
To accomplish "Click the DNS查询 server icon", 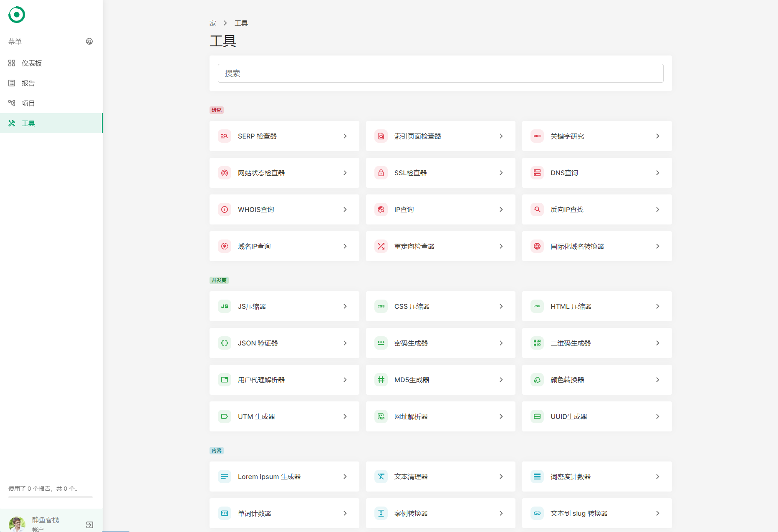I will (x=537, y=173).
